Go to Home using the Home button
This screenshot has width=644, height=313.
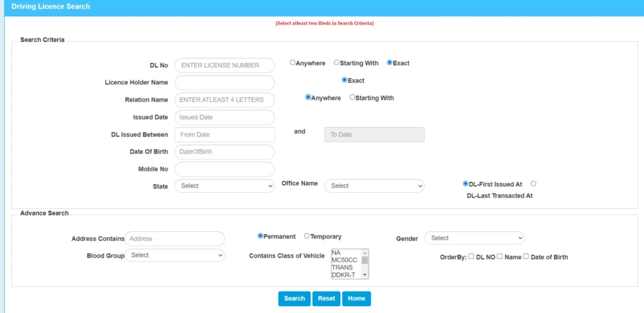tap(357, 299)
